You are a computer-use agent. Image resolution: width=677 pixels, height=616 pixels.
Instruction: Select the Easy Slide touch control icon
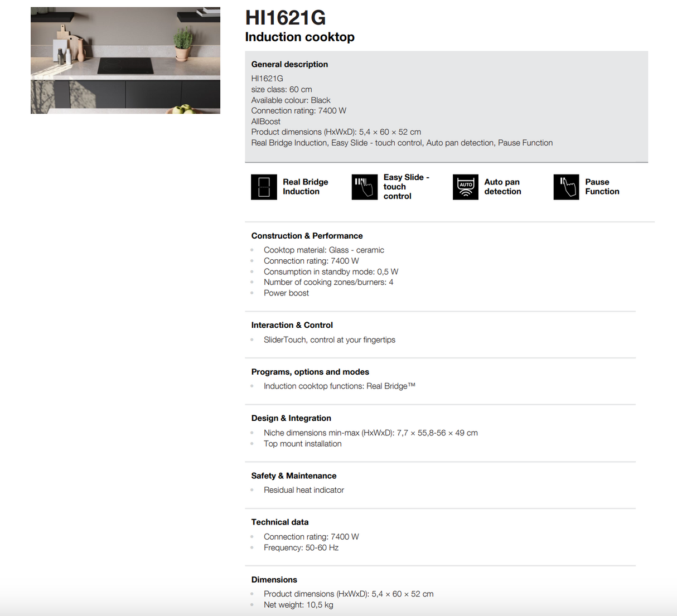coord(364,187)
